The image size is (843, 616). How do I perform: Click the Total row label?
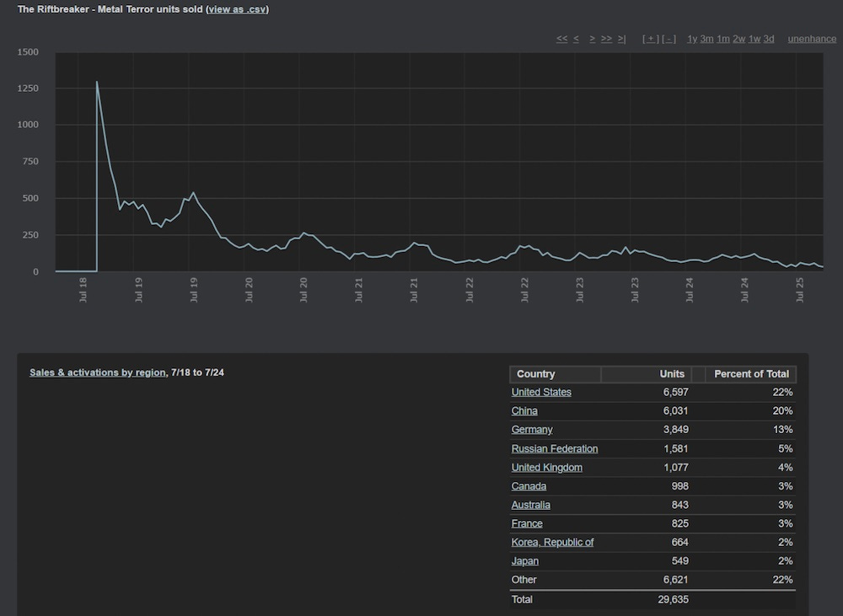click(522, 599)
